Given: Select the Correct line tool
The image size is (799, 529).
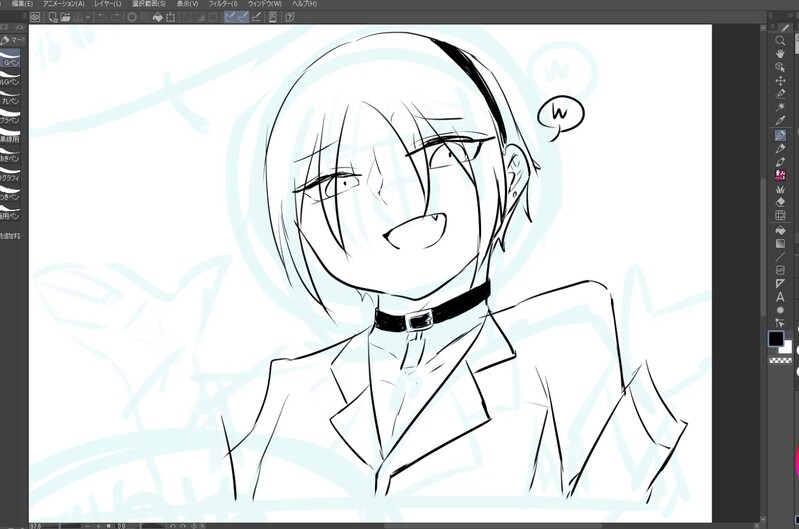Looking at the screenshot, I should 780,323.
